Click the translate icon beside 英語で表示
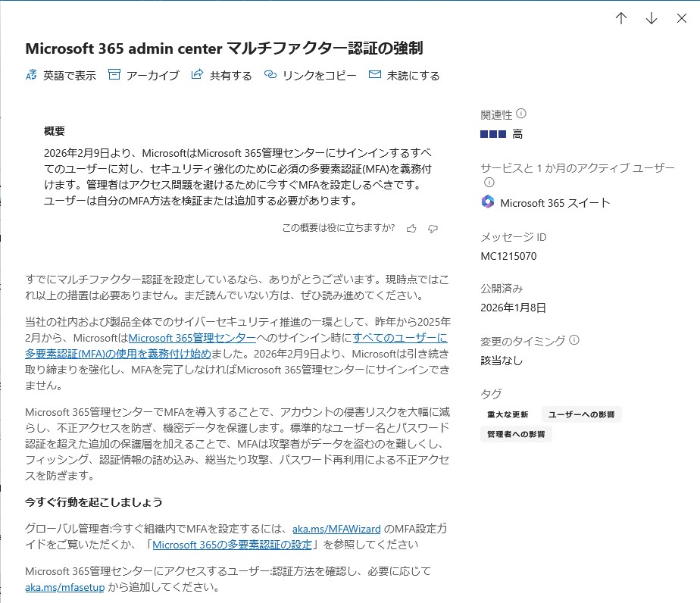The height and width of the screenshot is (603, 700). pyautogui.click(x=31, y=74)
